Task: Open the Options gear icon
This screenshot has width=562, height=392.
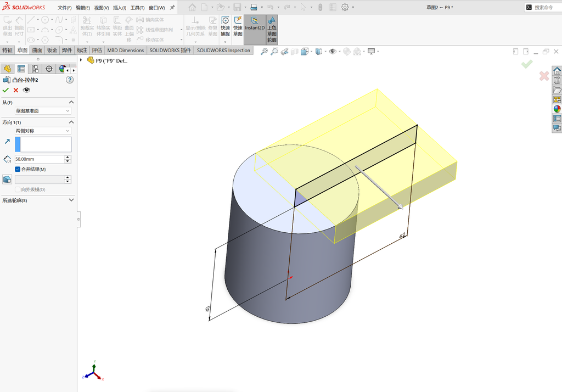Action: pos(345,7)
